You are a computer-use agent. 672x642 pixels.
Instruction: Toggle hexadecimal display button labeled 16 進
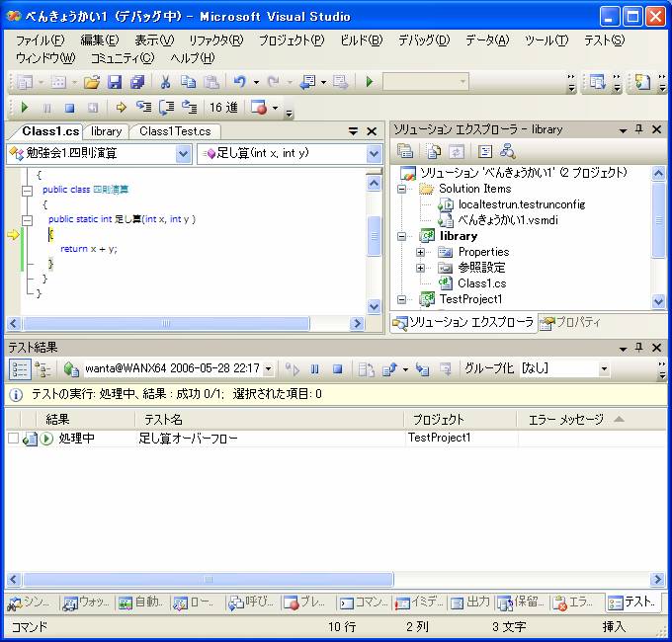click(x=223, y=108)
